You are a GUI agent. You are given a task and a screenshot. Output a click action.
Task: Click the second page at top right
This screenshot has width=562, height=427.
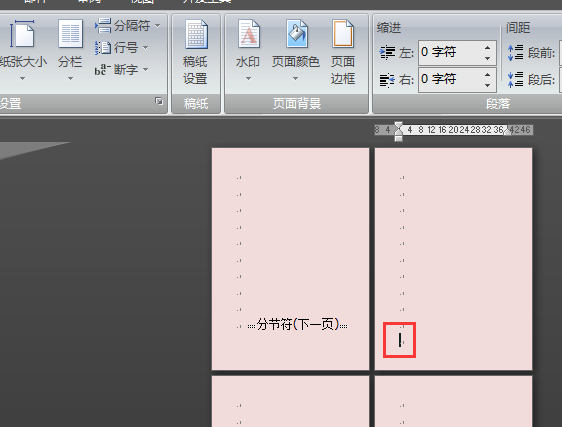(x=453, y=259)
